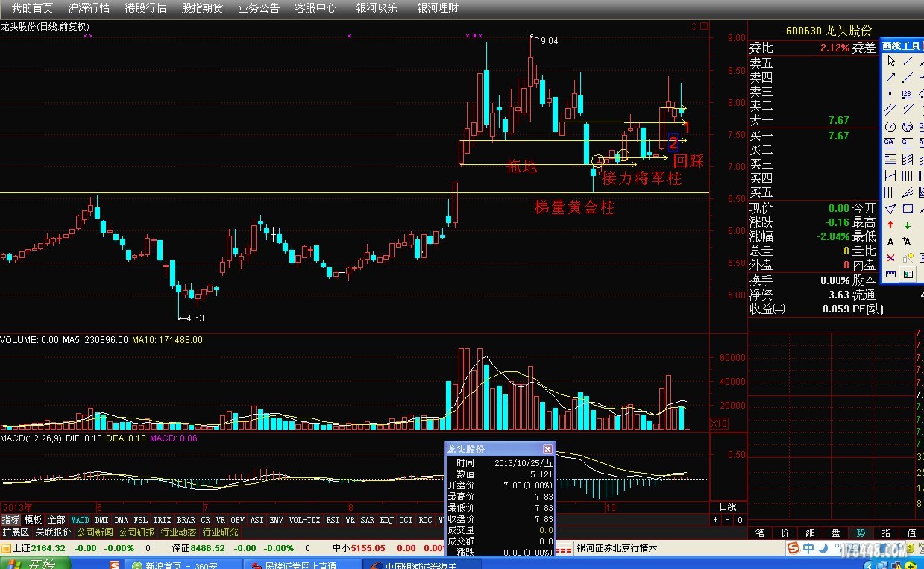924x569 pixels.
Task: Pick the green down-arrow marker tool
Action: point(908,225)
